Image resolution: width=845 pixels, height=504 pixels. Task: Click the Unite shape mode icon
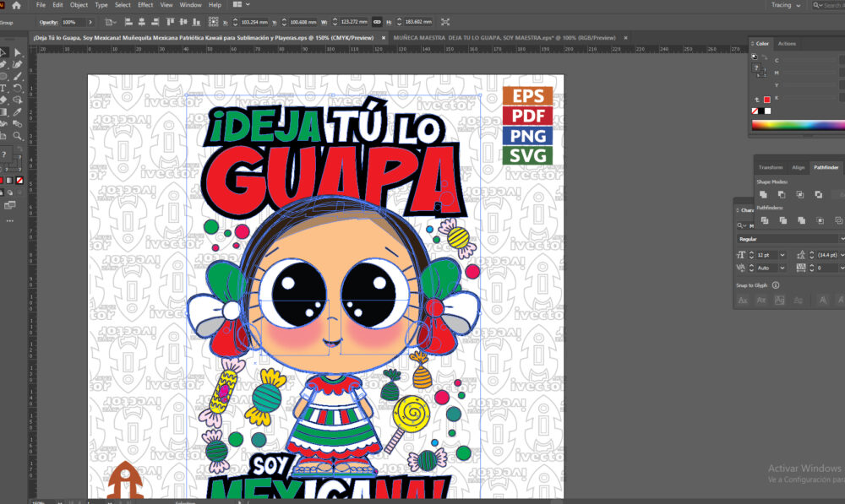763,194
